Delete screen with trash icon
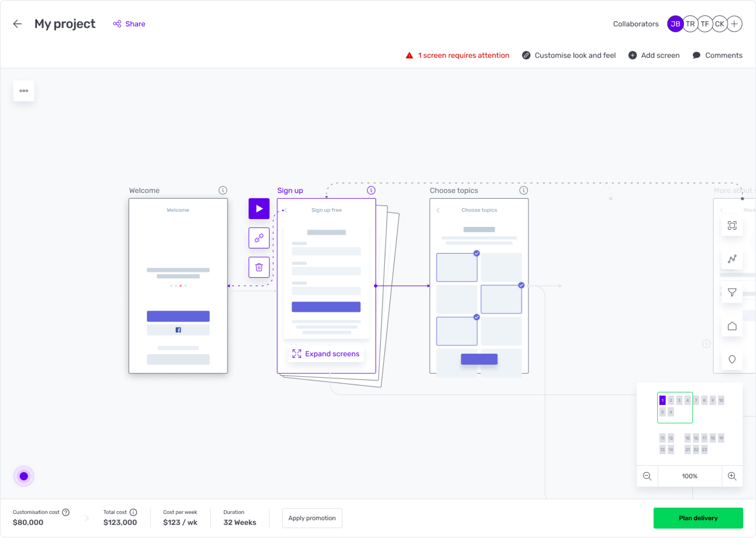The width and height of the screenshot is (756, 538). 259,267
